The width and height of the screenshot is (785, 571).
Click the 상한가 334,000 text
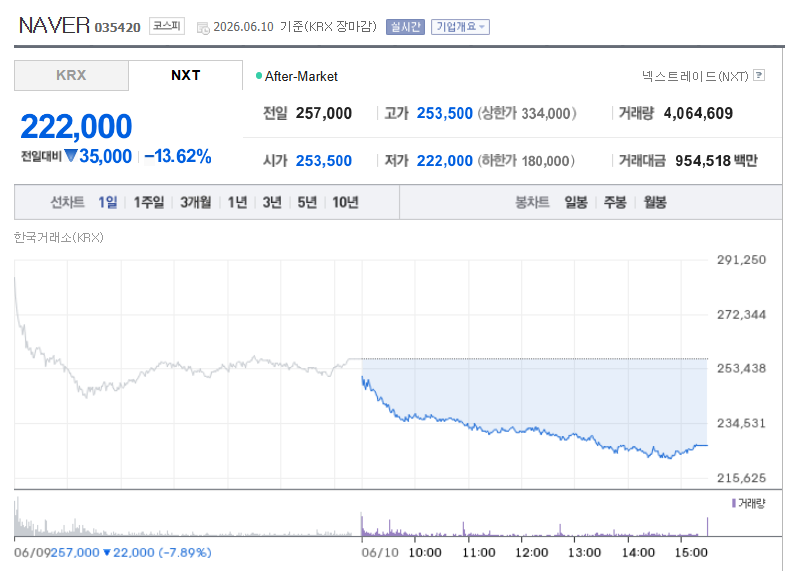[527, 114]
